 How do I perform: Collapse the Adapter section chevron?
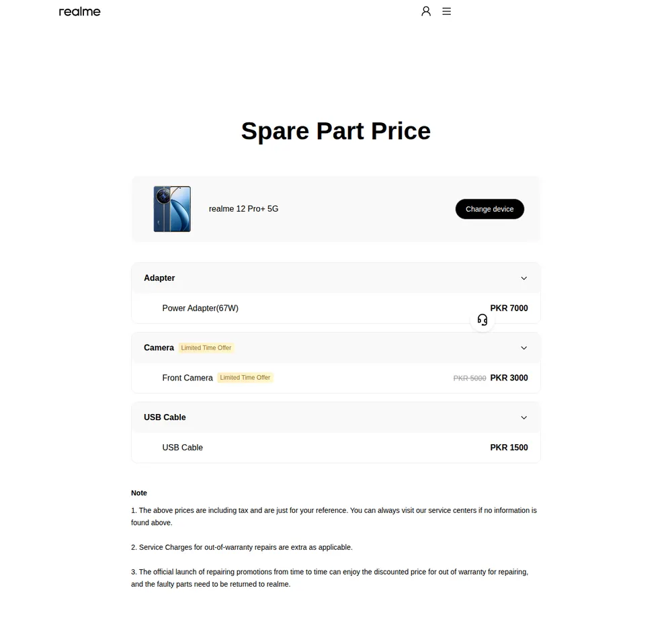[523, 278]
